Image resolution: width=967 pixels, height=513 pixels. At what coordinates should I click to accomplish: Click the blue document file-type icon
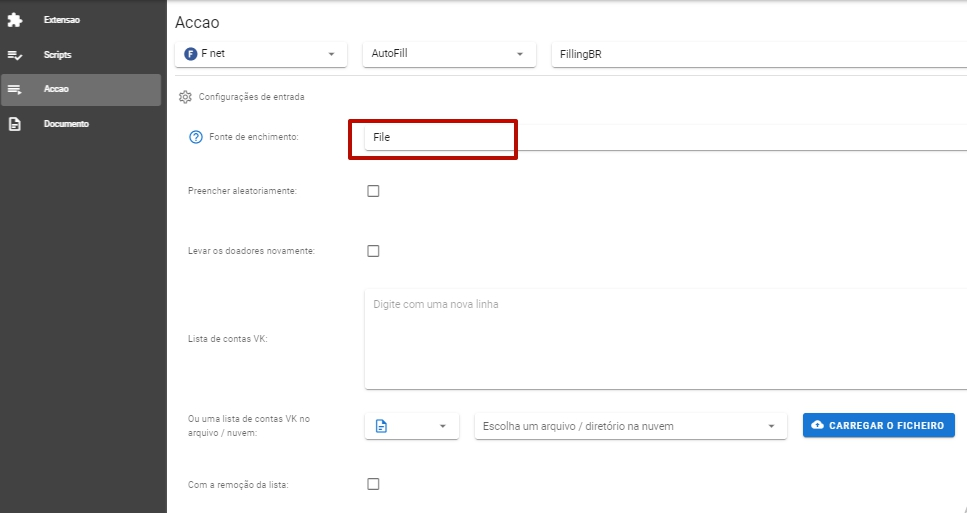coord(381,426)
